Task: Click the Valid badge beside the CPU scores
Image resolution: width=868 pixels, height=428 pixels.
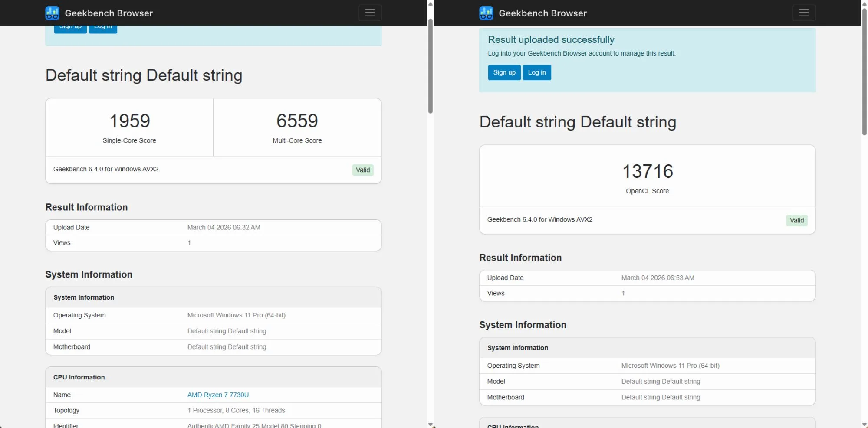Action: click(362, 170)
